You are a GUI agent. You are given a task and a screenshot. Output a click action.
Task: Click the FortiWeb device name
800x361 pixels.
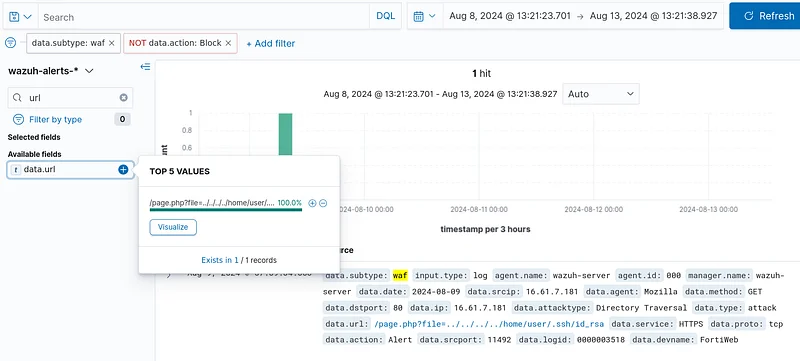tap(719, 340)
